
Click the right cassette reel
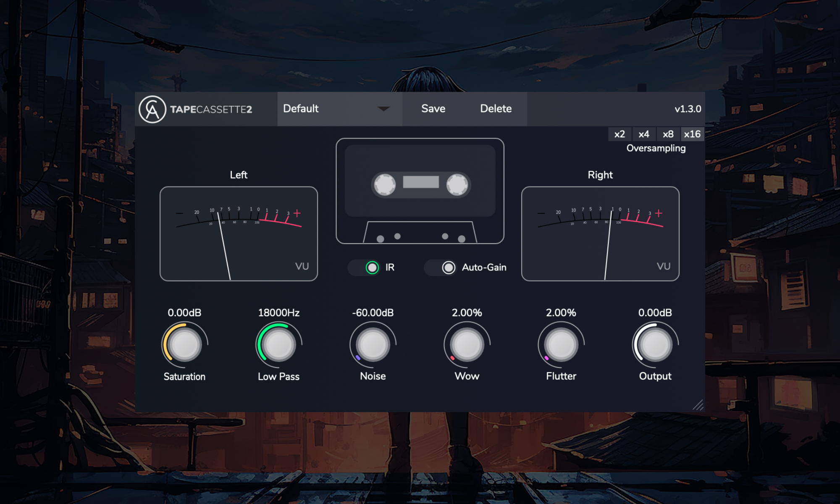coord(457,185)
